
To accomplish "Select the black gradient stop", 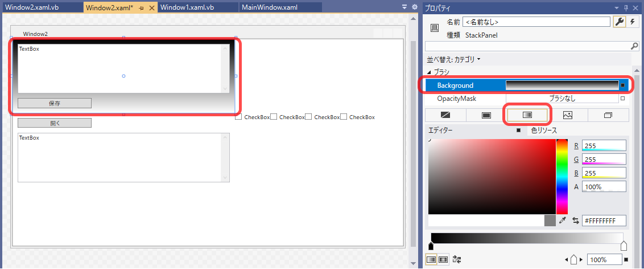I will pos(431,246).
